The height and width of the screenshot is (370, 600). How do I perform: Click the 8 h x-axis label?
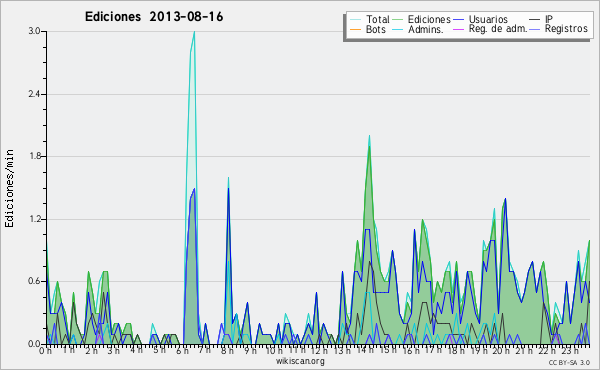(227, 350)
